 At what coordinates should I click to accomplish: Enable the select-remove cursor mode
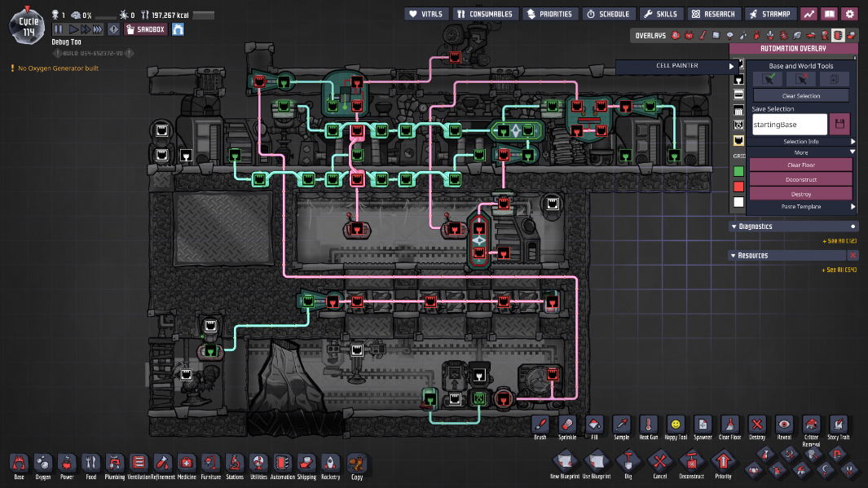[x=801, y=79]
